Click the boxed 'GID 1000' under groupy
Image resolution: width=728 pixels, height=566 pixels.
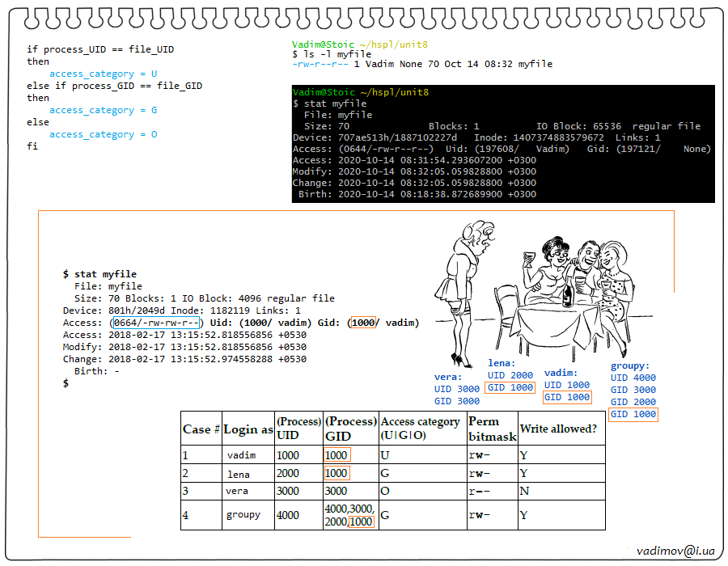[633, 414]
